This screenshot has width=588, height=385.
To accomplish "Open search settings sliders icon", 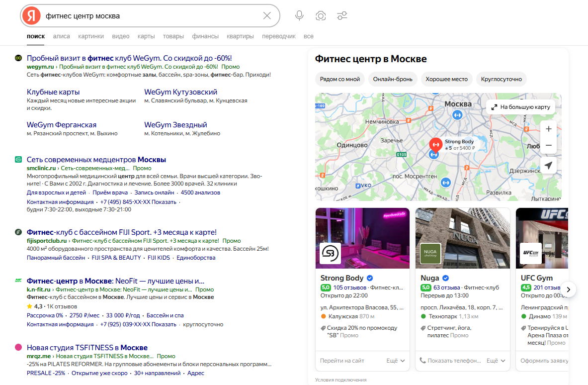I will click(342, 16).
